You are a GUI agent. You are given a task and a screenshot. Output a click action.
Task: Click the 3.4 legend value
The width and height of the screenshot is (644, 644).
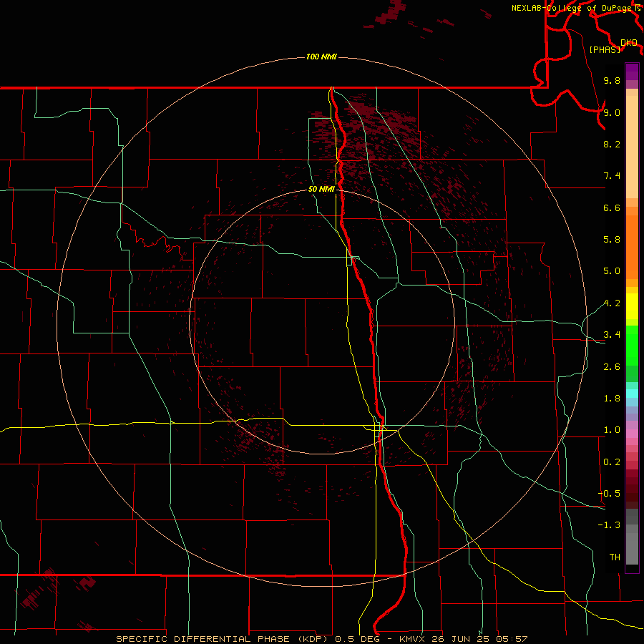point(612,335)
